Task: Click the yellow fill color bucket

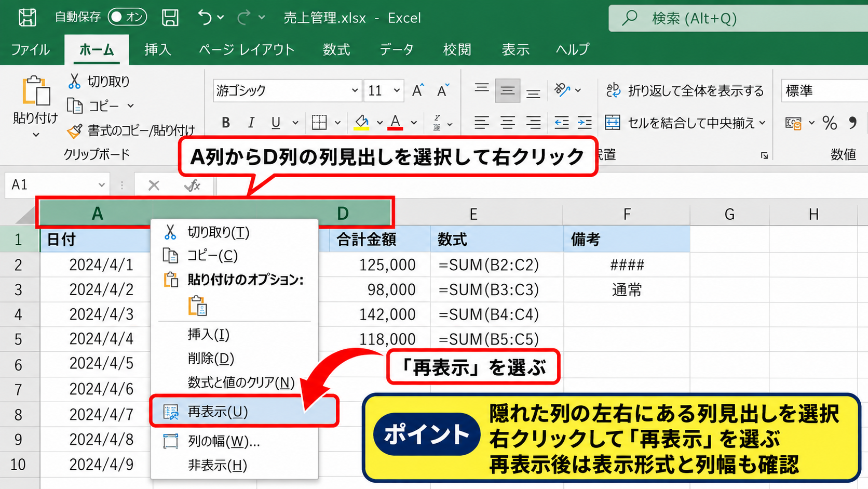Action: coord(362,123)
